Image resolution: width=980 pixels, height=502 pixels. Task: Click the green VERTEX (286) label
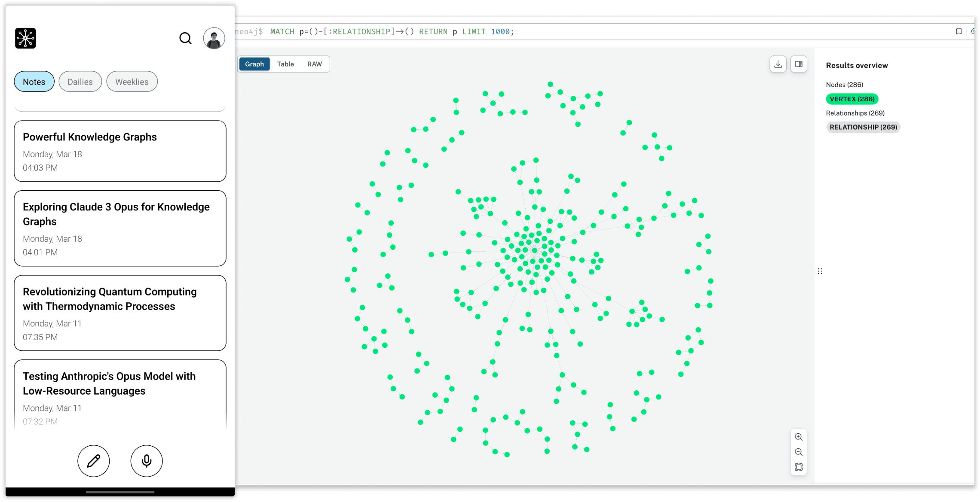[851, 99]
